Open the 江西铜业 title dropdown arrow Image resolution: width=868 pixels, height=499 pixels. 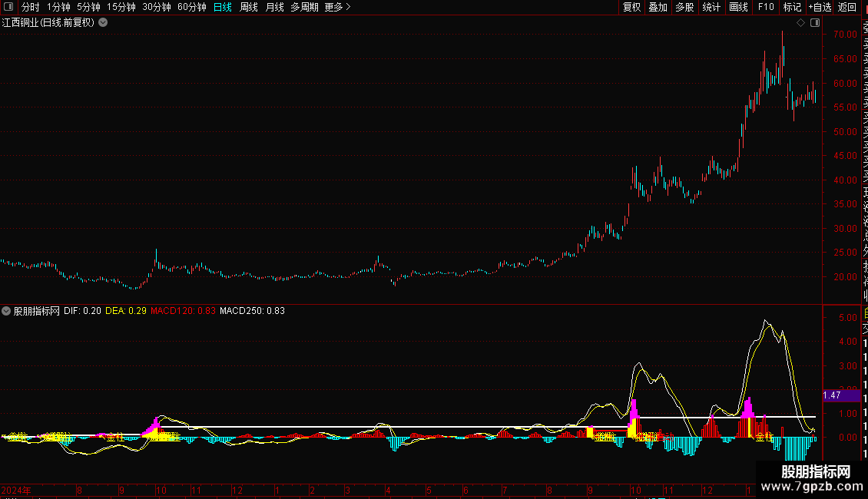pos(103,23)
